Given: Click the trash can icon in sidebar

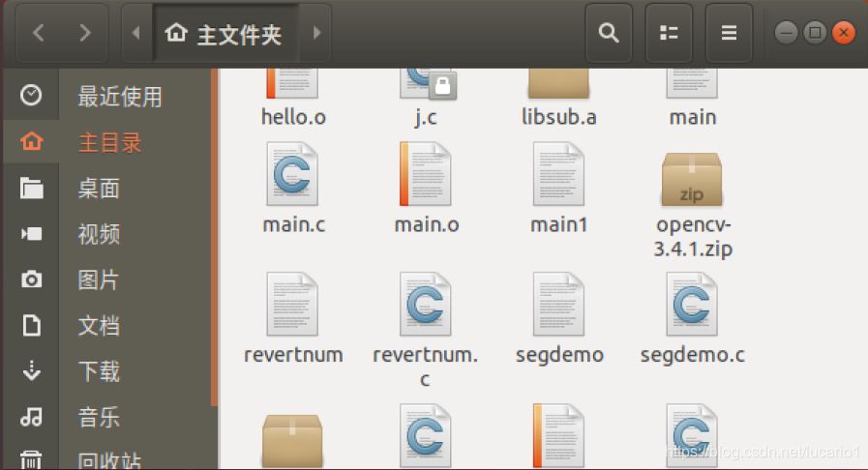Looking at the screenshot, I should coord(31,460).
